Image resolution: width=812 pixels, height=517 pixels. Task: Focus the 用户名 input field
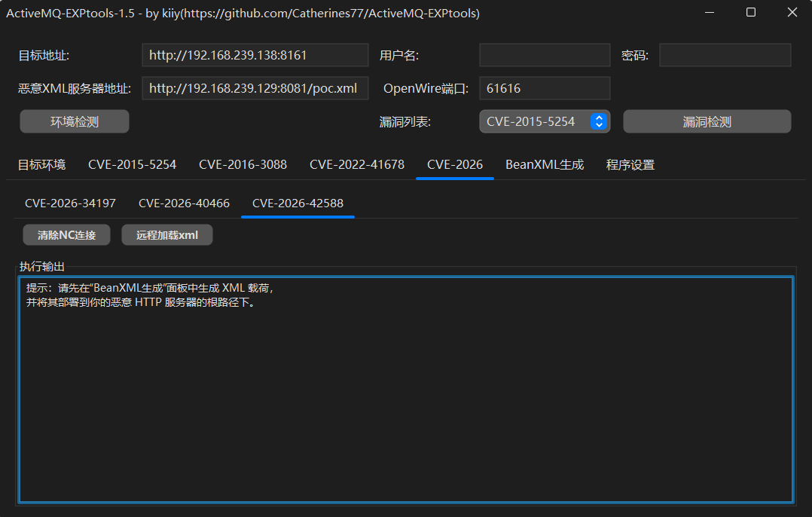[x=545, y=56]
